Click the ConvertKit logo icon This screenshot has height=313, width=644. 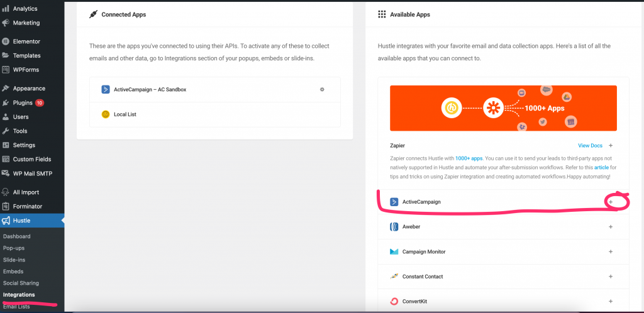[x=394, y=302]
